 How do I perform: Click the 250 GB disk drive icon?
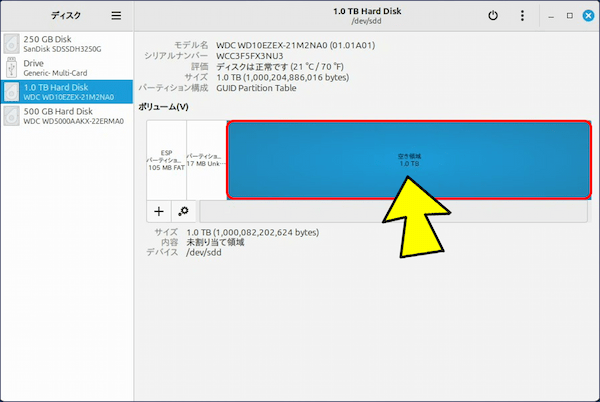tap(12, 43)
